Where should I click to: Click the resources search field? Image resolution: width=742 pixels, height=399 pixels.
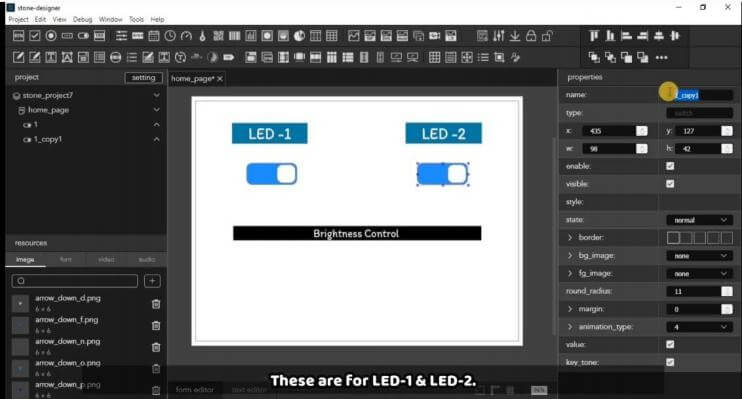tap(75, 281)
